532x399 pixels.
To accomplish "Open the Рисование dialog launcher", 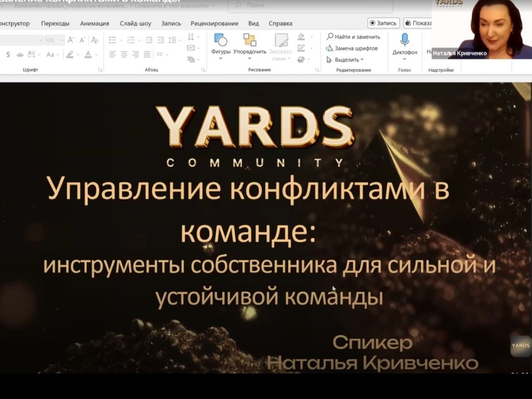I will (x=317, y=70).
